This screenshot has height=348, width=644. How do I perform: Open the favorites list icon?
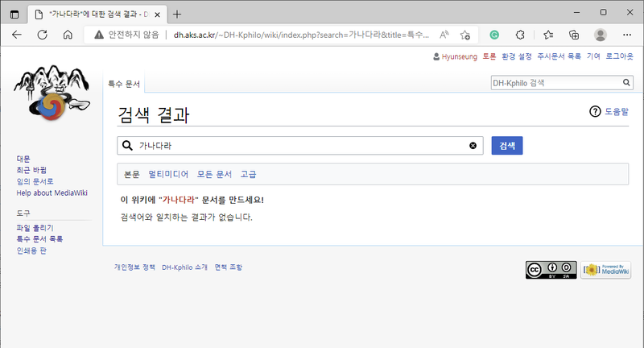pyautogui.click(x=548, y=35)
